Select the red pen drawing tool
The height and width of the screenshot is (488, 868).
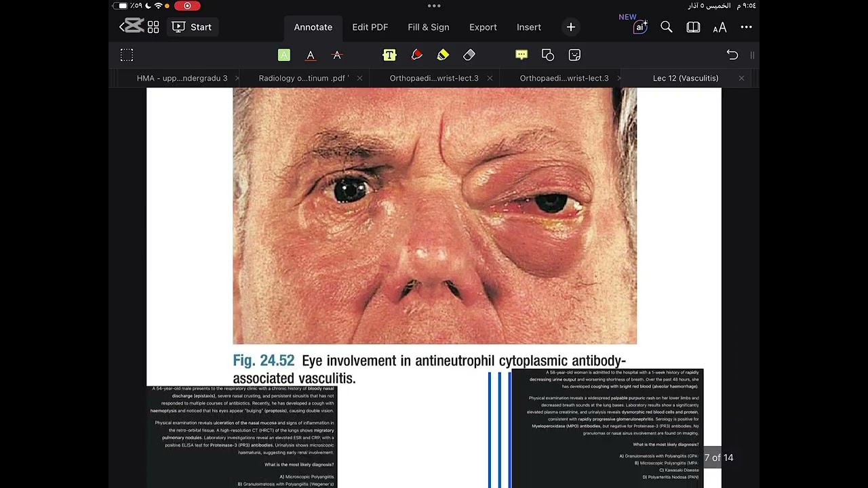coord(417,55)
